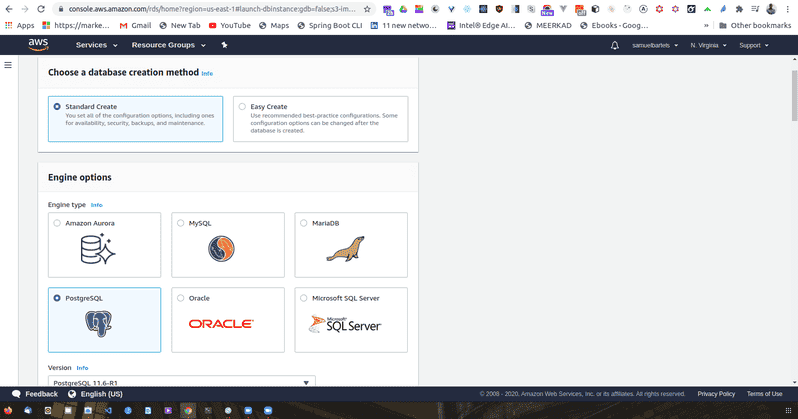Open the Intel Edge AI bookmark
The width and height of the screenshot is (798, 419).
point(481,25)
